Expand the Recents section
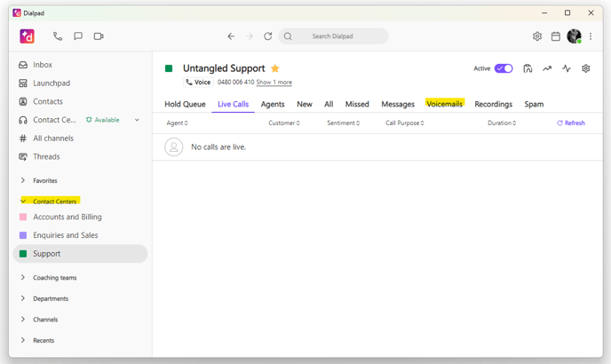The height and width of the screenshot is (364, 611). pos(23,340)
